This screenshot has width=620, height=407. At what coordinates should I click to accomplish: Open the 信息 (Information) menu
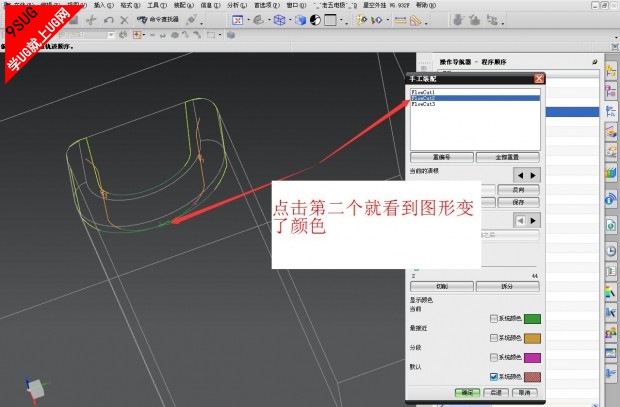(x=210, y=6)
